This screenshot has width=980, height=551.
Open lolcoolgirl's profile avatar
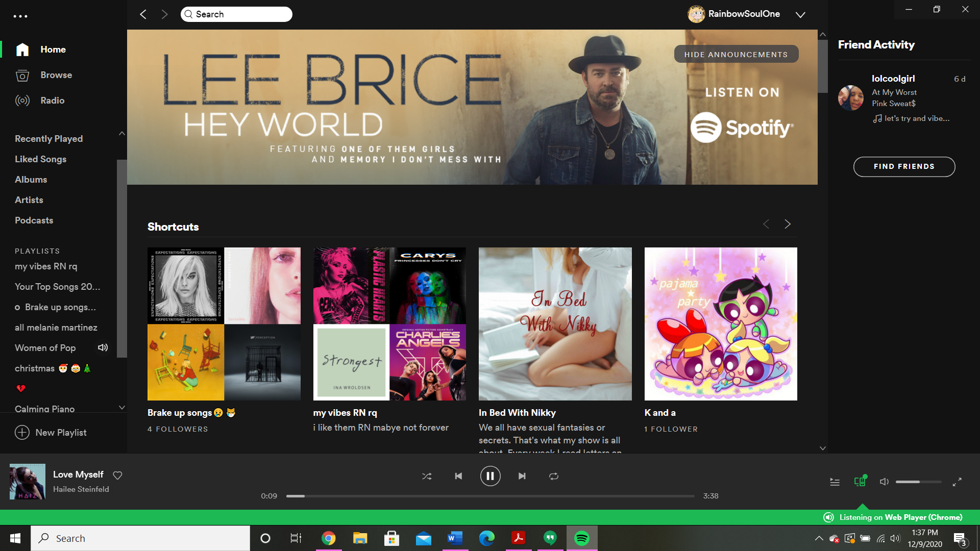[850, 98]
